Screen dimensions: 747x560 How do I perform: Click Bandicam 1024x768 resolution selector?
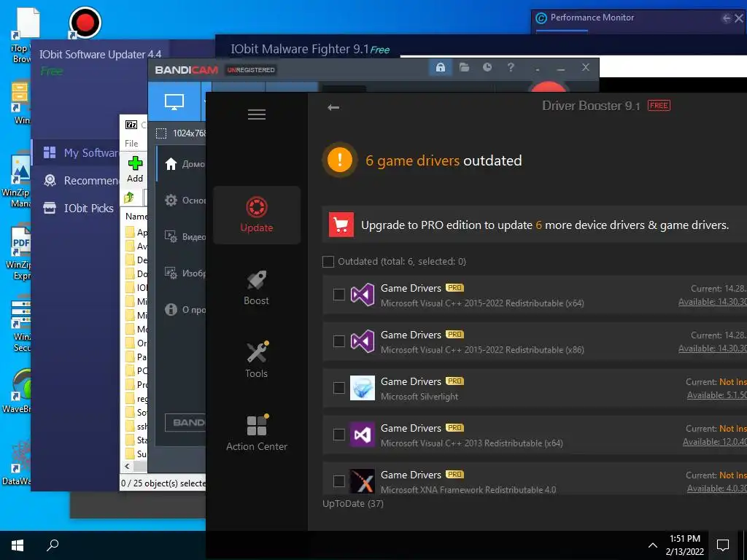coord(181,133)
